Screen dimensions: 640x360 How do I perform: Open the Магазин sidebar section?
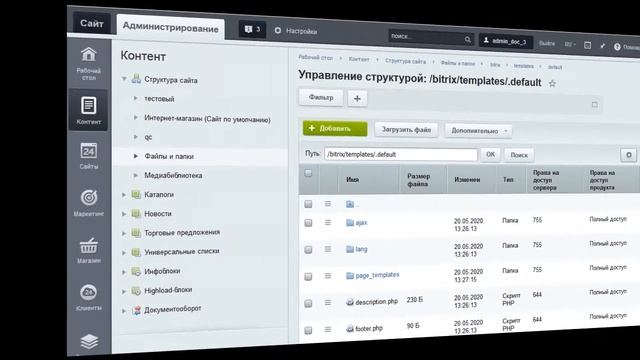click(89, 250)
